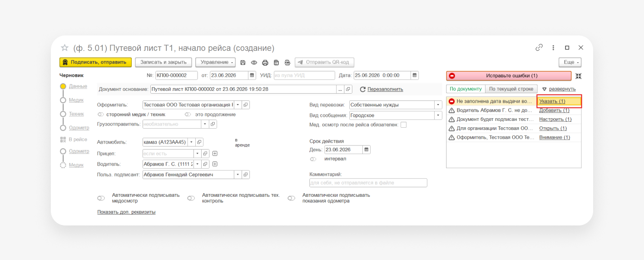The width and height of the screenshot is (644, 260).
Task: Add another driver with plus icon
Action: pos(215,164)
